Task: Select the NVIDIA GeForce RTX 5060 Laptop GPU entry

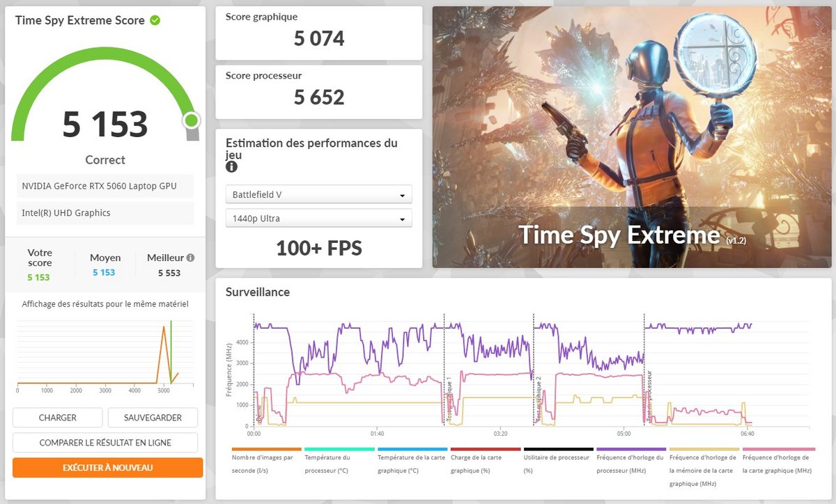Action: click(105, 186)
